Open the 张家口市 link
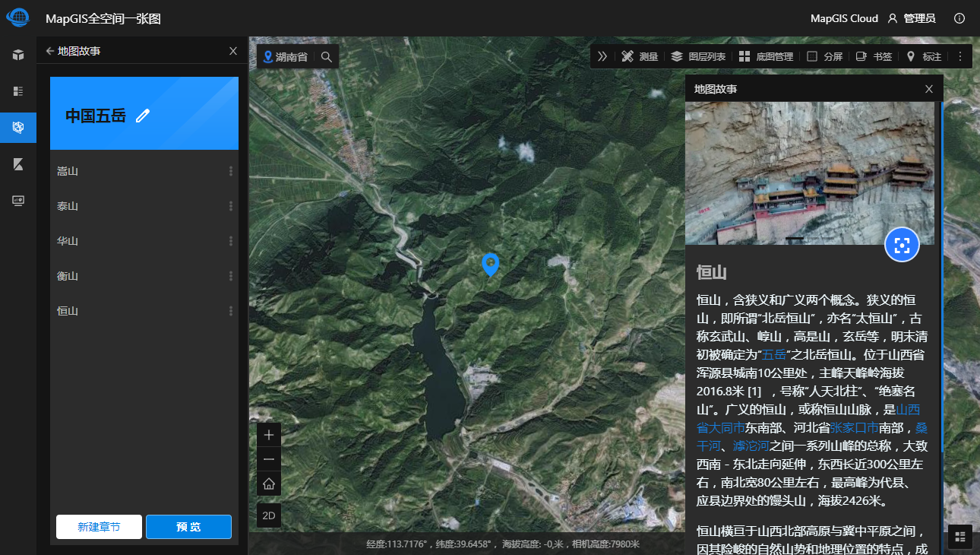Viewport: 980px width, 555px height. [x=854, y=427]
